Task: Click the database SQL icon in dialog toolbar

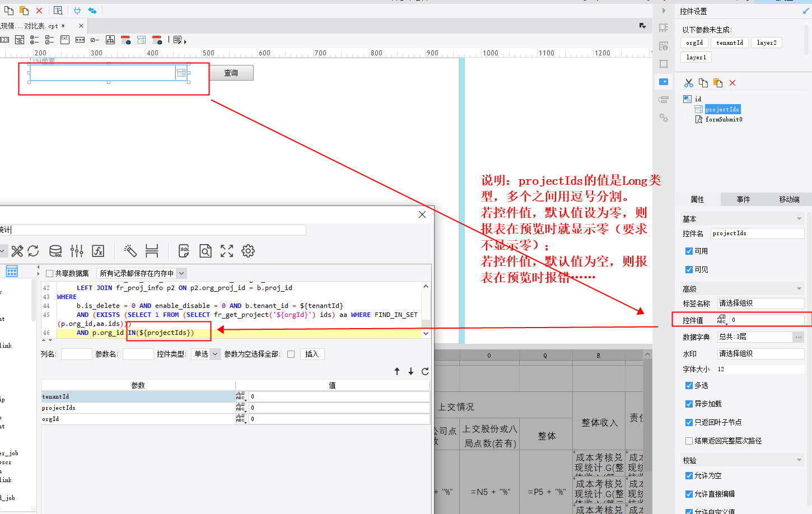Action: click(55, 251)
